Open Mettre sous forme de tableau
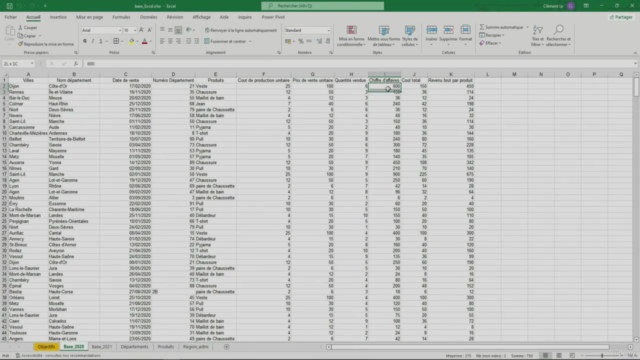640x360 pixels. (x=384, y=36)
